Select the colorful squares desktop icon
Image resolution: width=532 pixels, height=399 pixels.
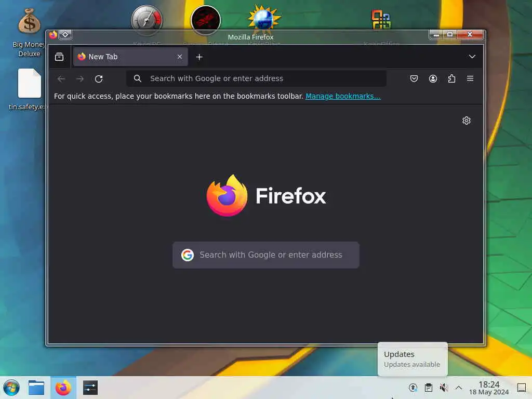pyautogui.click(x=381, y=20)
